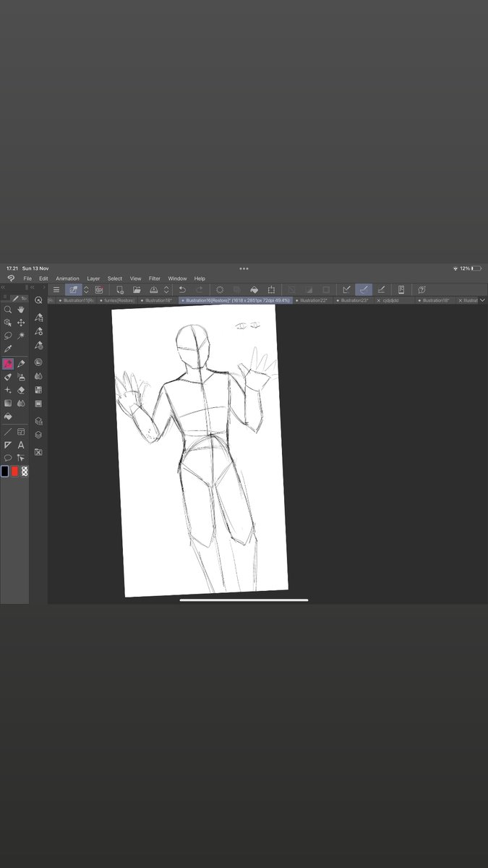Undo the last action
The image size is (488, 868).
tap(182, 290)
